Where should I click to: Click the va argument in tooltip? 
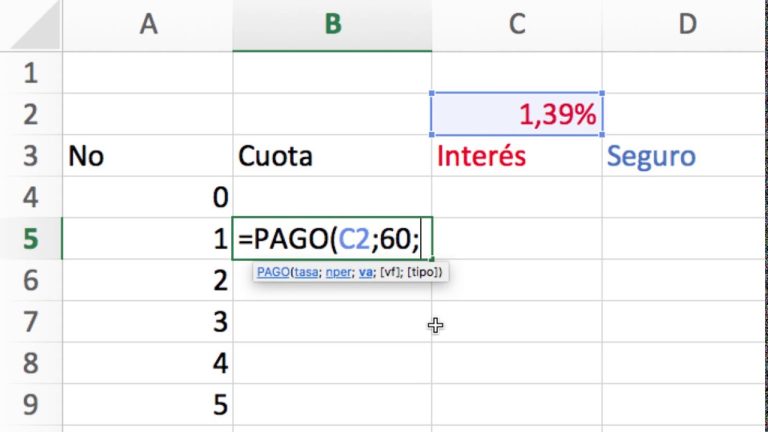pos(365,272)
